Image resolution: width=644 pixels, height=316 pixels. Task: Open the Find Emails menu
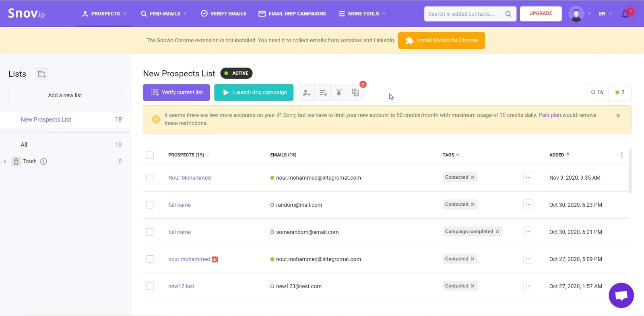click(x=164, y=14)
